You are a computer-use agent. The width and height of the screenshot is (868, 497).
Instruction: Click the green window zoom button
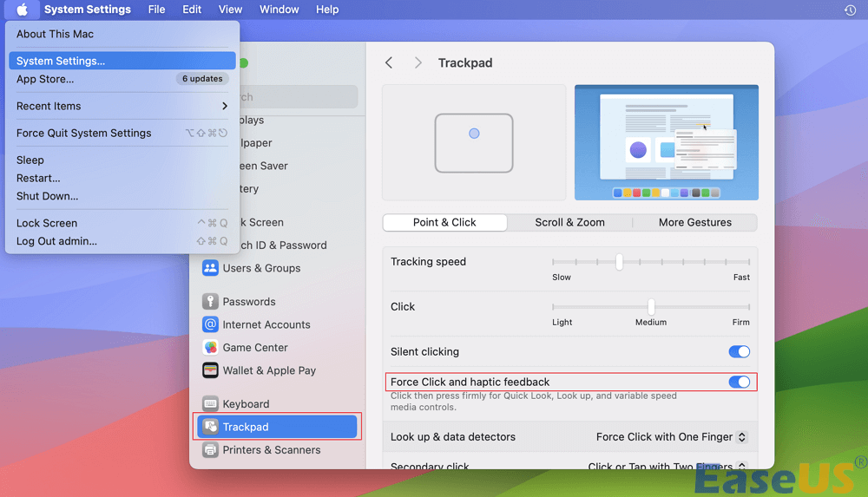tap(244, 63)
